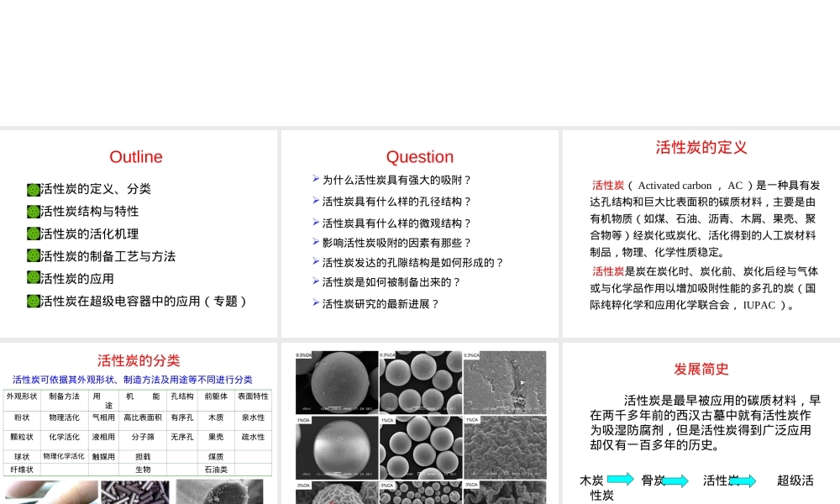Click the green bullet beside 活性炭的制备工艺与方法

tap(34, 256)
